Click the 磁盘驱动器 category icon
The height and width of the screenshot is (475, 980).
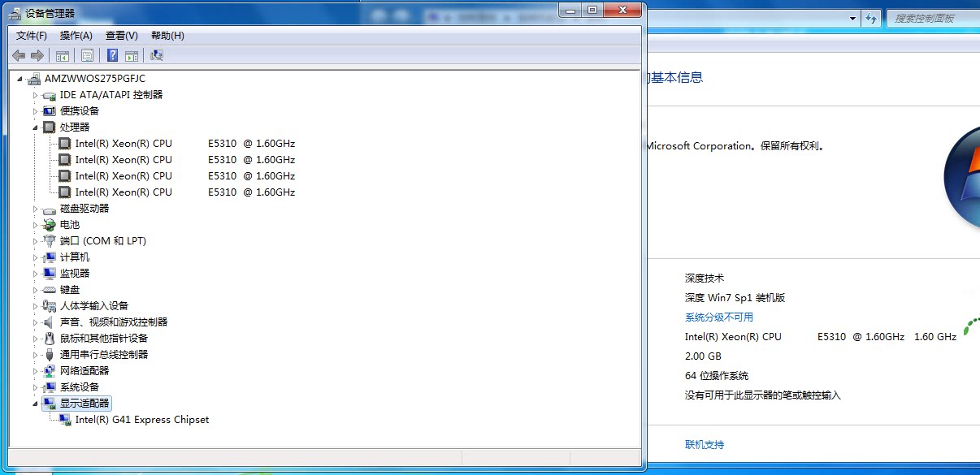click(50, 209)
